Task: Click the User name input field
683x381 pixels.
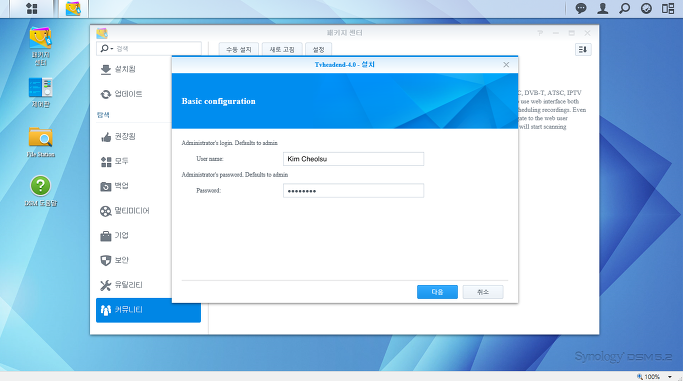Action: 353,159
